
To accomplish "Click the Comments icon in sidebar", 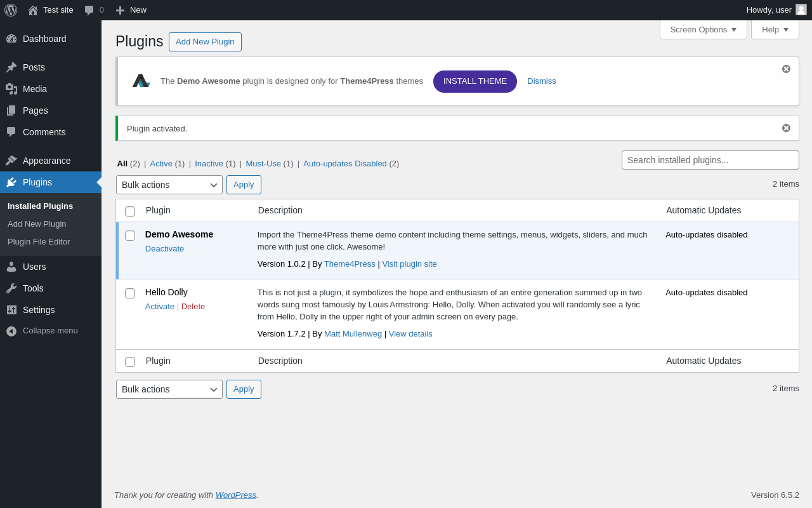I will point(11,132).
